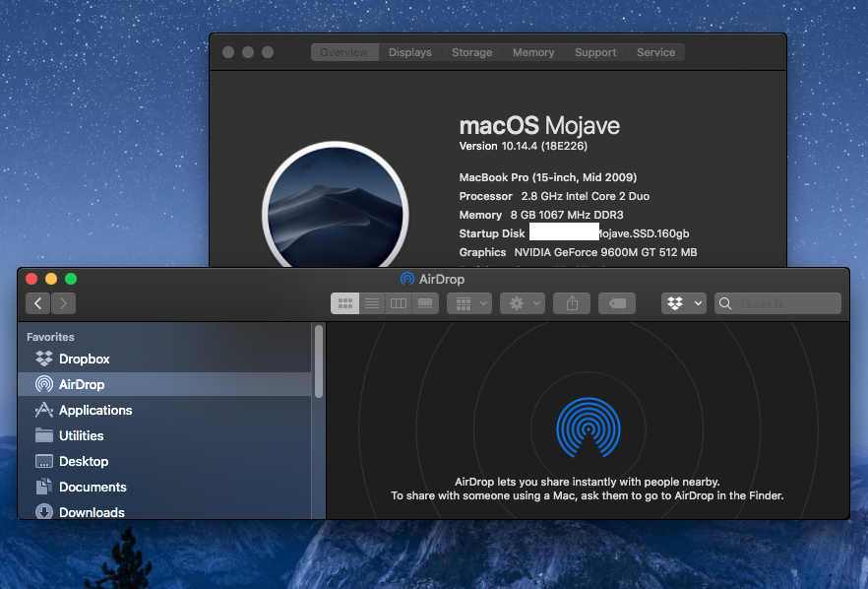Click MacBook Pro (15-inch, Mid 2009) text
Screen dimensions: 868x589
(x=548, y=177)
